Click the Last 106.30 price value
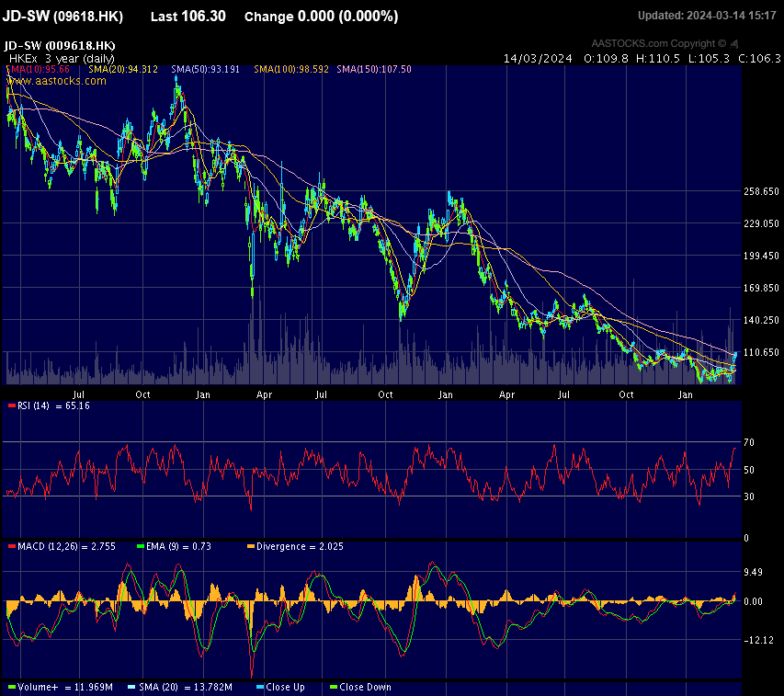This screenshot has width=784, height=696. point(188,17)
